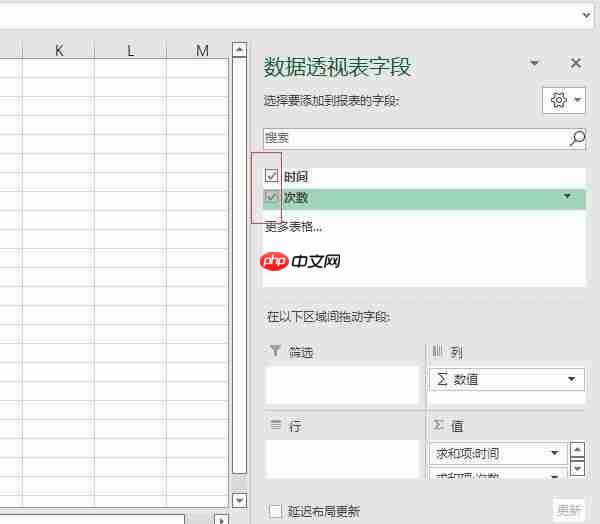Click the 行 rows drop area
This screenshot has height=524, width=600.
coord(342,459)
